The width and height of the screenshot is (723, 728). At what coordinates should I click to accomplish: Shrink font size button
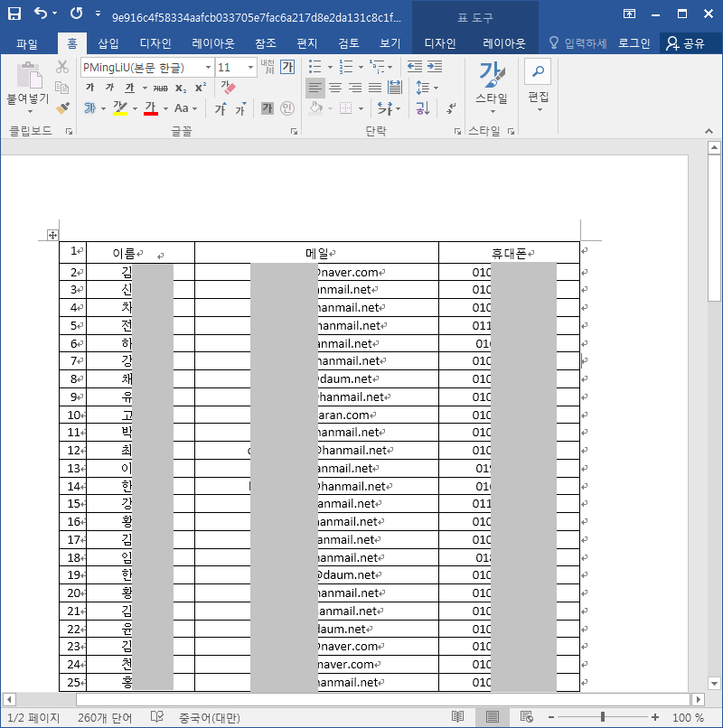coord(240,108)
